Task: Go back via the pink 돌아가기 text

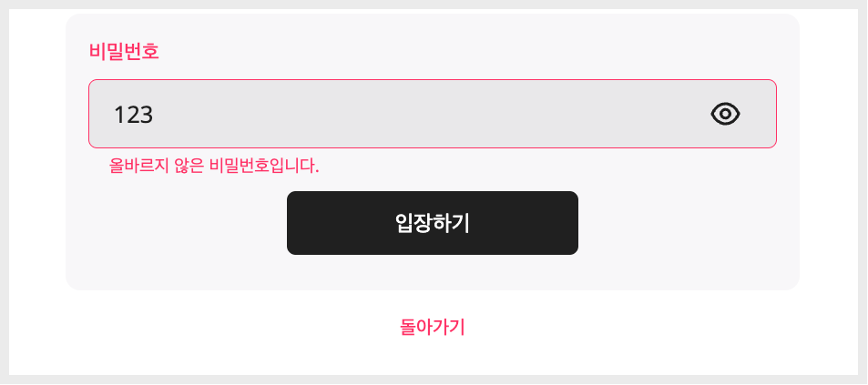Action: 433,327
